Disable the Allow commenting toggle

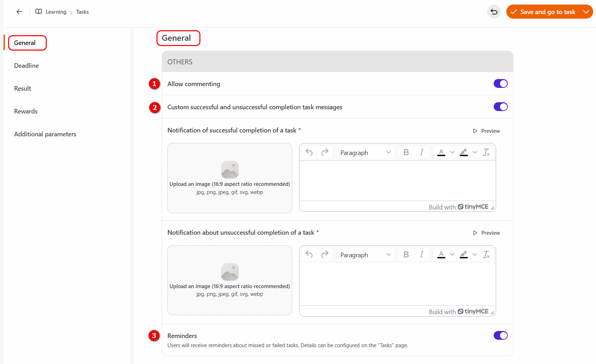tap(500, 84)
